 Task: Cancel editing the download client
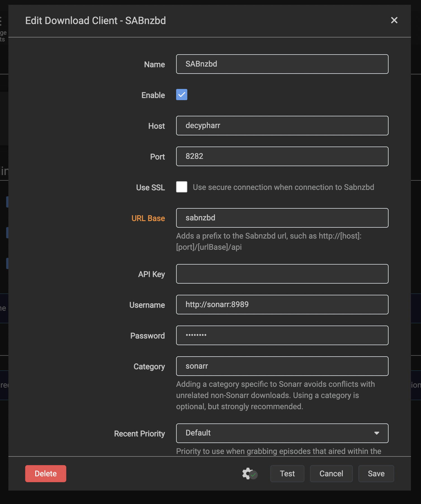point(331,474)
